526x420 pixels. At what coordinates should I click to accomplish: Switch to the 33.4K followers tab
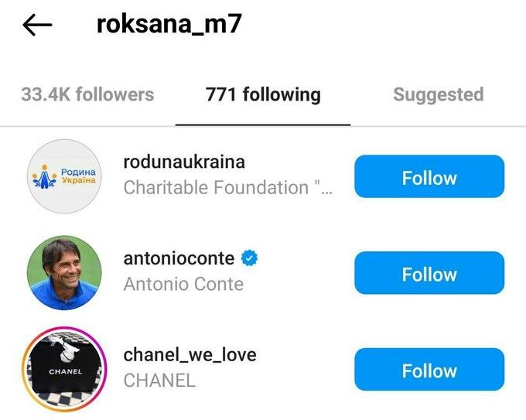pyautogui.click(x=87, y=95)
